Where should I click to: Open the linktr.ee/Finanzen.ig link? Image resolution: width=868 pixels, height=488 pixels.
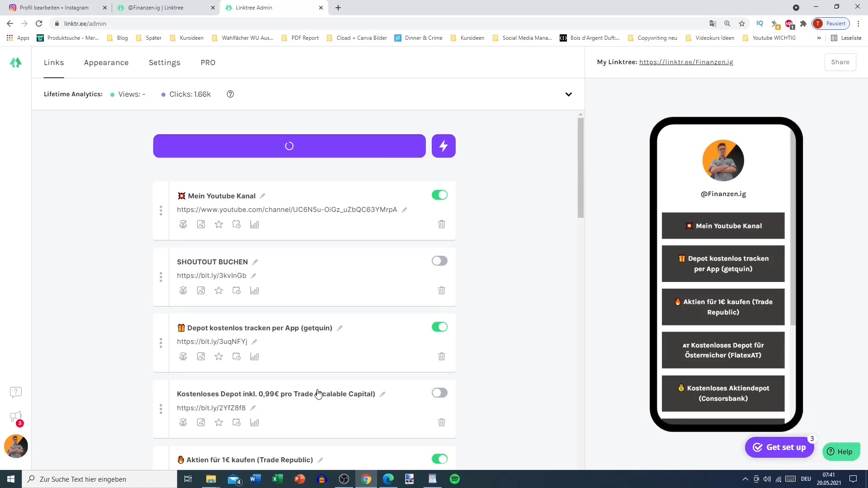click(x=686, y=62)
